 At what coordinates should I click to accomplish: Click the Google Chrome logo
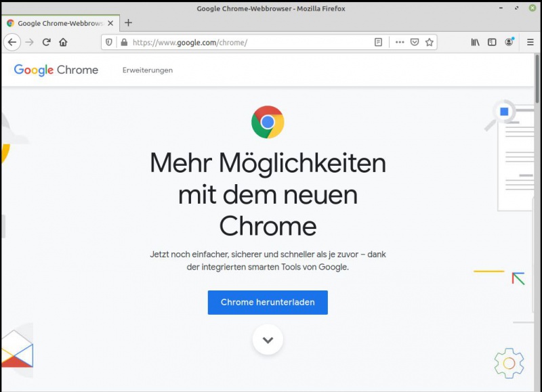(x=56, y=70)
